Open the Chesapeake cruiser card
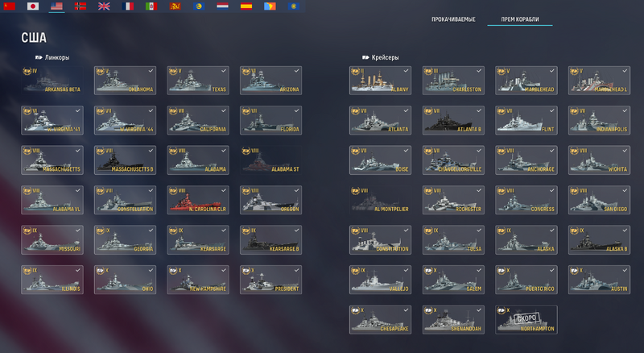This screenshot has width=644, height=353. tap(380, 320)
